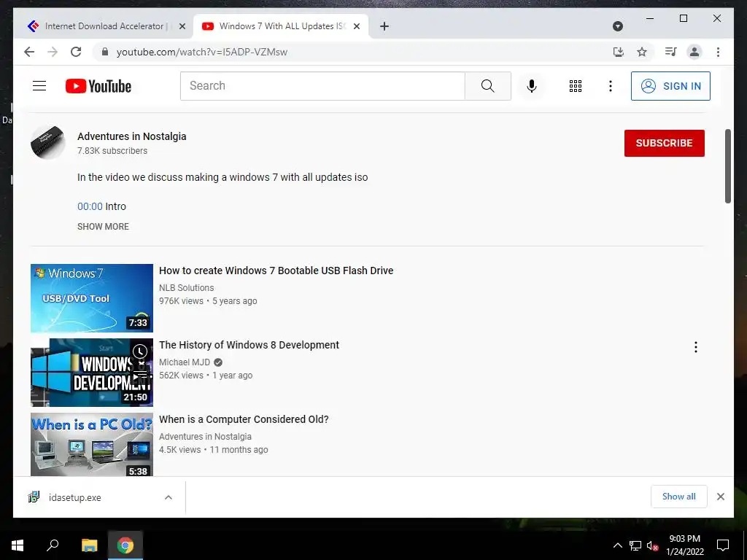747x560 pixels.
Task: Click Adventures in Nostalgia under PC Old video
Action: (x=205, y=436)
